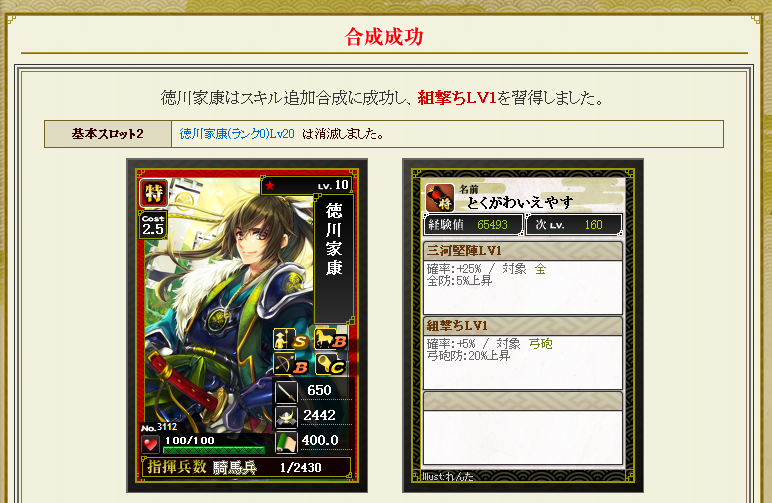Select the 組撃ちLV1 skill header
Screen dimensions: 772x503
coord(523,325)
